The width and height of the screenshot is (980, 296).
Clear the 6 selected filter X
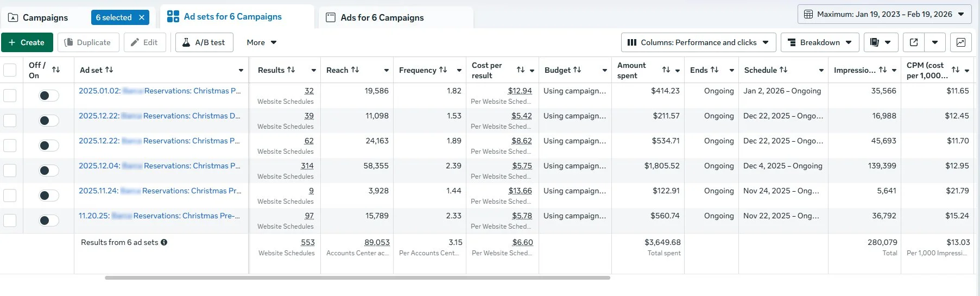click(x=142, y=17)
